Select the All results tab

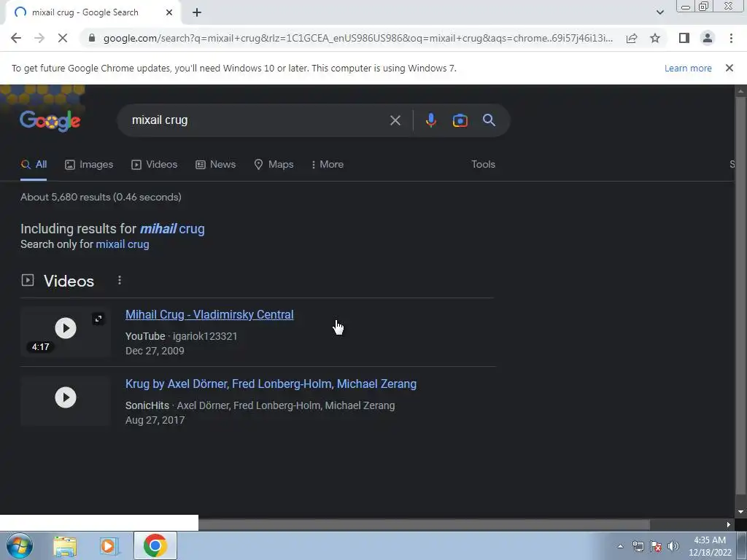coord(34,164)
